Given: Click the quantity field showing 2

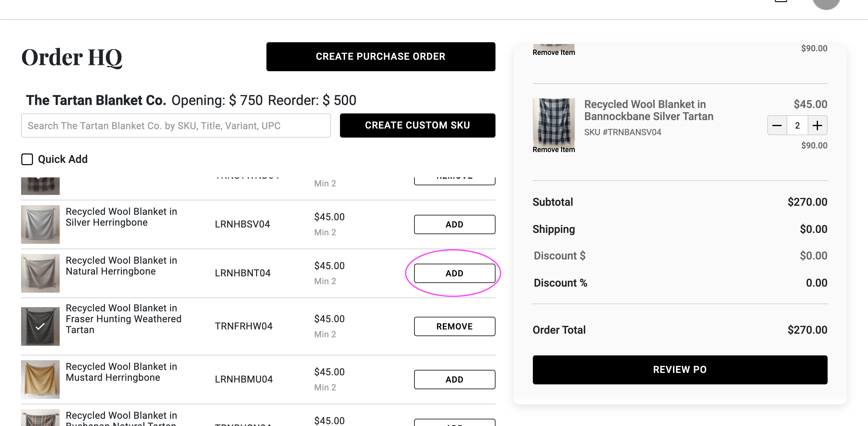Looking at the screenshot, I should (x=797, y=126).
